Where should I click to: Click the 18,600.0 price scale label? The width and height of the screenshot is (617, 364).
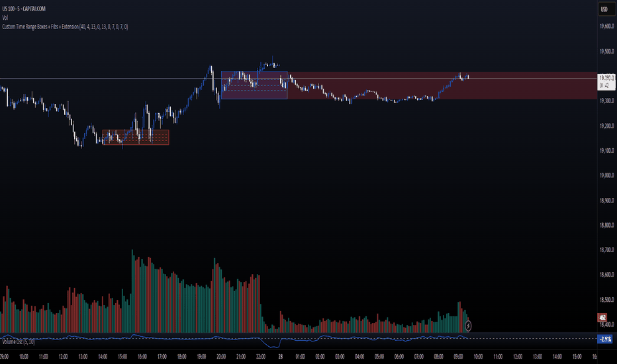606,275
